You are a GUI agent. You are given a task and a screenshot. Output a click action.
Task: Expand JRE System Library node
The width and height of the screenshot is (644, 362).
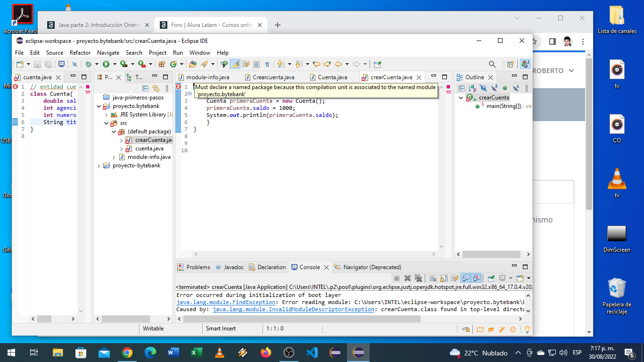106,115
